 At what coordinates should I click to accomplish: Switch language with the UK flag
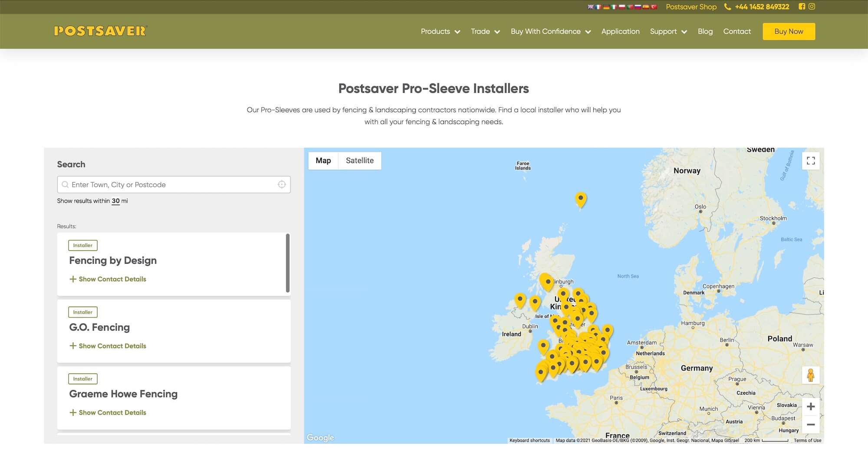pyautogui.click(x=591, y=7)
